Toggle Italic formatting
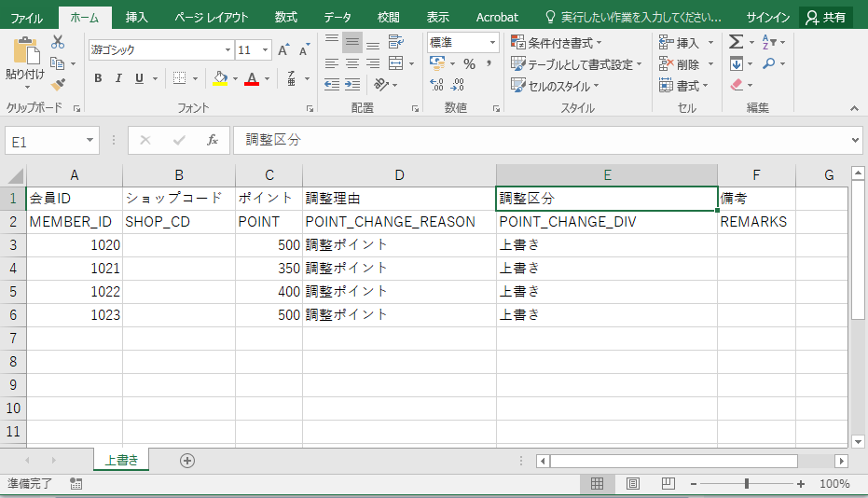The width and height of the screenshot is (868, 498). pos(118,78)
